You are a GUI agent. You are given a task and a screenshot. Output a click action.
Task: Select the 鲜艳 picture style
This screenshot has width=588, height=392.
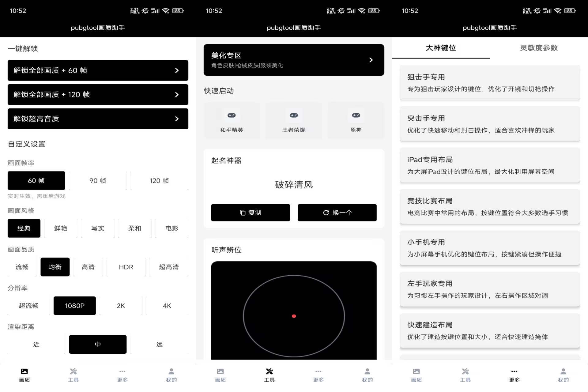tap(60, 228)
